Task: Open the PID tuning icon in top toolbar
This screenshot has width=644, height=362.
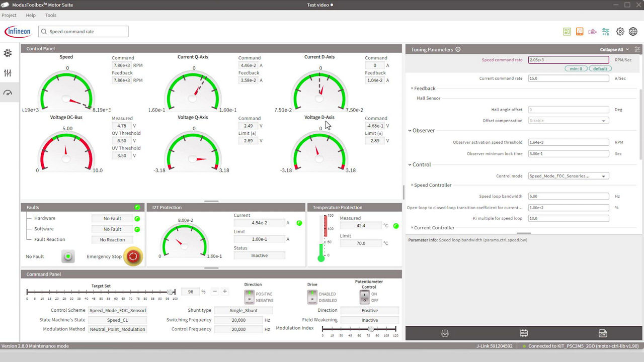Action: [x=606, y=32]
